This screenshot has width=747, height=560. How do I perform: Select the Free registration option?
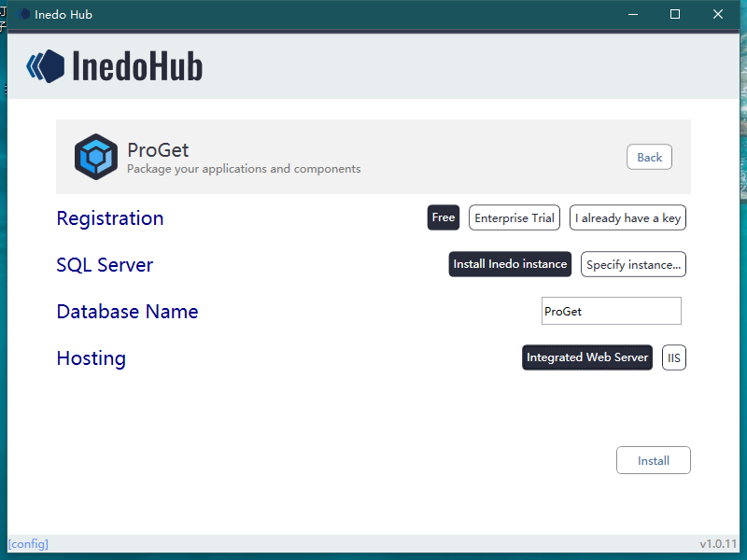coord(443,217)
